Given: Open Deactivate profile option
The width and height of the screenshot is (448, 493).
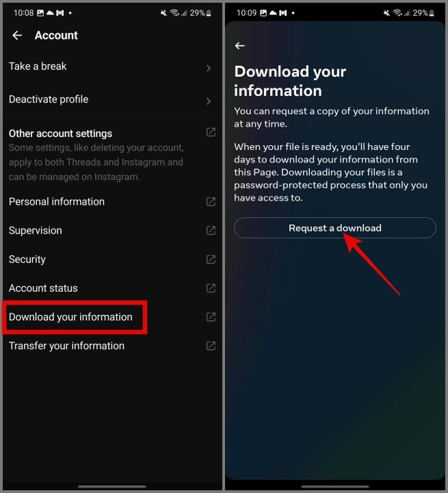Looking at the screenshot, I should (112, 99).
